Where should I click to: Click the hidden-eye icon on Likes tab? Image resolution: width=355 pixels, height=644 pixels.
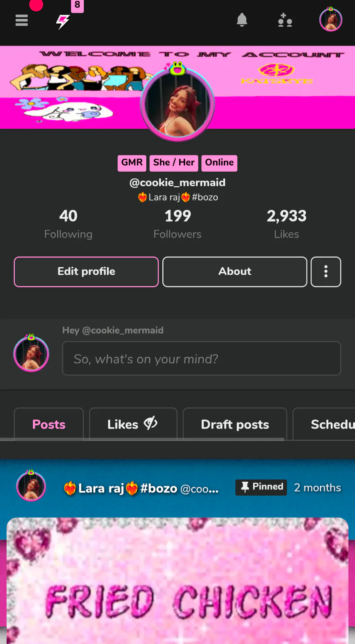tap(150, 423)
